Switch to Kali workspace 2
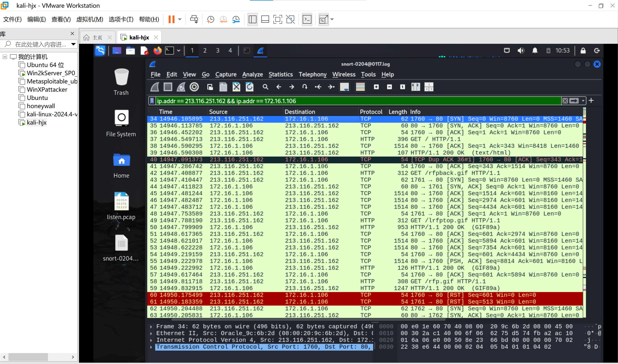The width and height of the screenshot is (618, 364). point(205,51)
